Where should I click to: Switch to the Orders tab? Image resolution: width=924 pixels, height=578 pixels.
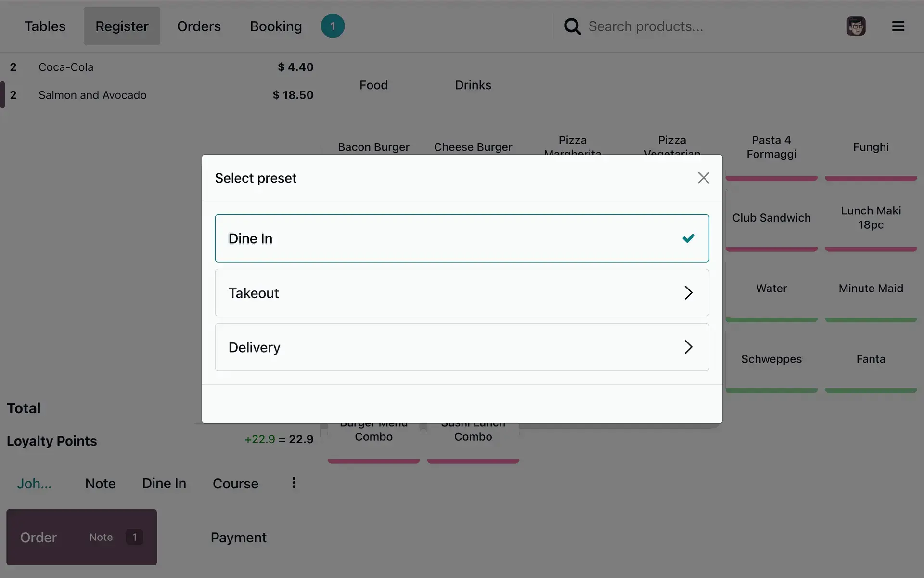[198, 26]
